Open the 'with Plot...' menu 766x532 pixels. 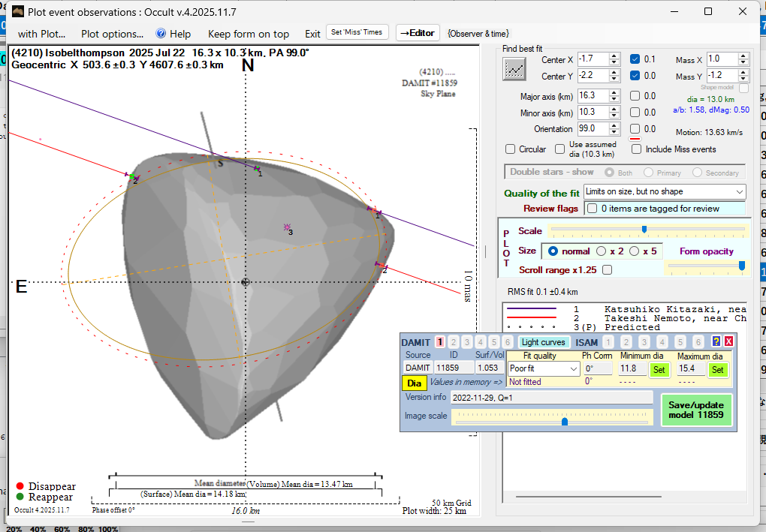click(x=42, y=34)
